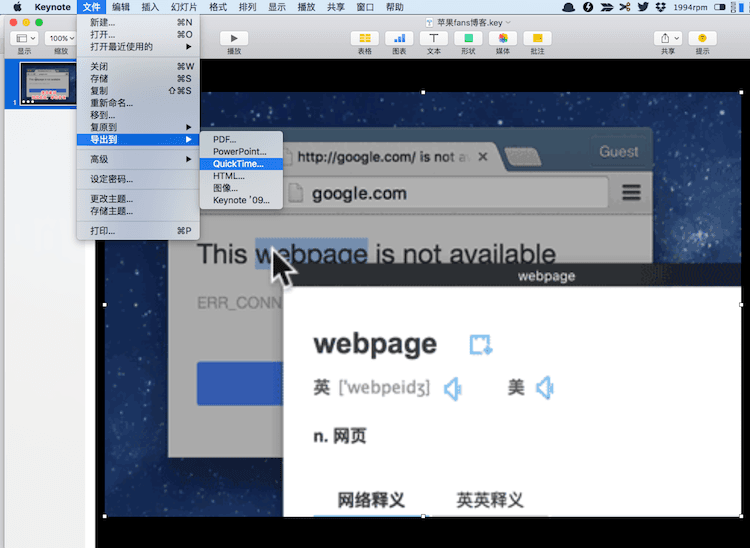Open the 幻灯片 menu

[x=184, y=7]
